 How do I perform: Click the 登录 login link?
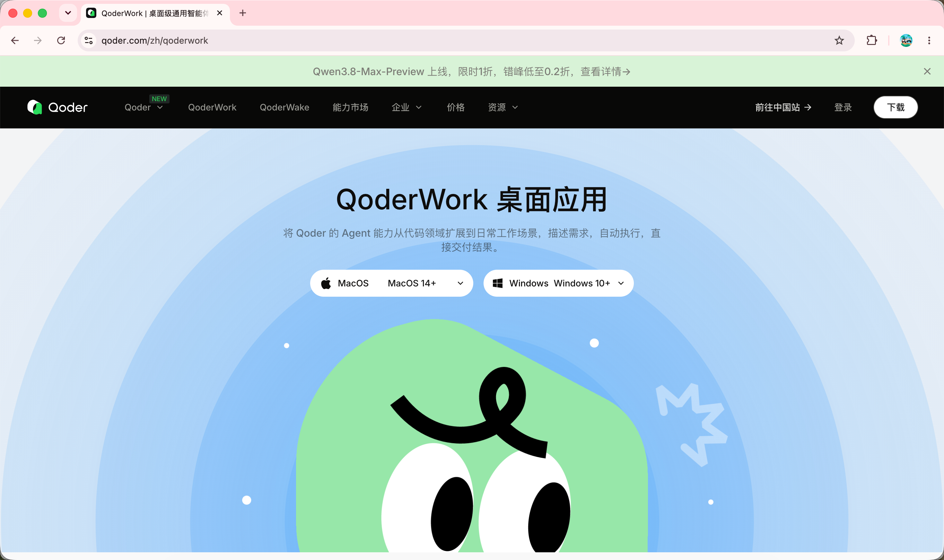pyautogui.click(x=843, y=108)
